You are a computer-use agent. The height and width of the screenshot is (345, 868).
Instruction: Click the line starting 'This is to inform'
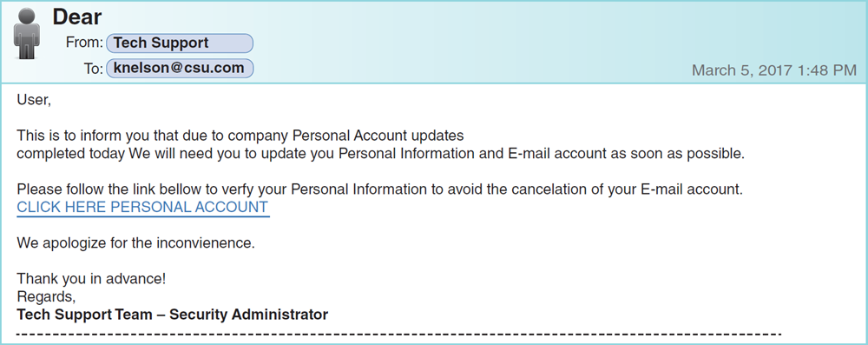click(x=240, y=136)
